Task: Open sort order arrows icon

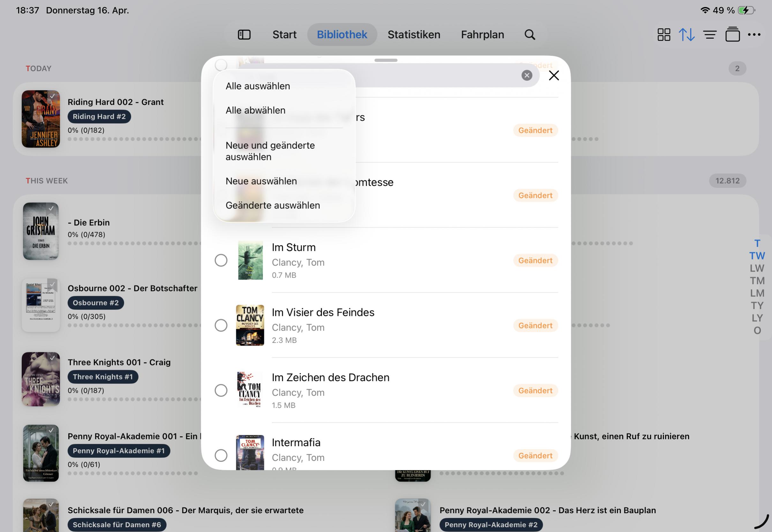Action: (x=687, y=35)
